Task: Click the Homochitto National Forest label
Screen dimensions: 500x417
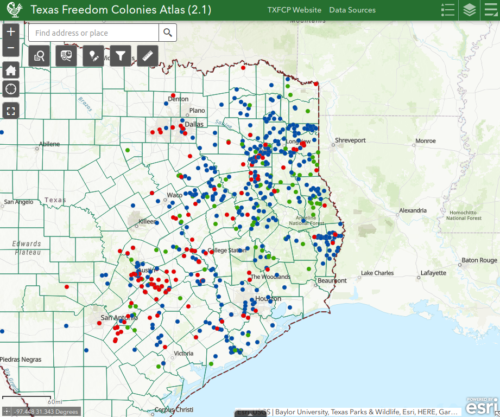Action: [x=464, y=215]
